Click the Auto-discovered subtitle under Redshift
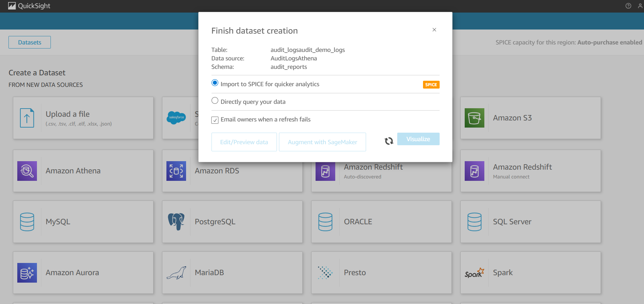Screen dimensions: 644x304 click(x=362, y=177)
